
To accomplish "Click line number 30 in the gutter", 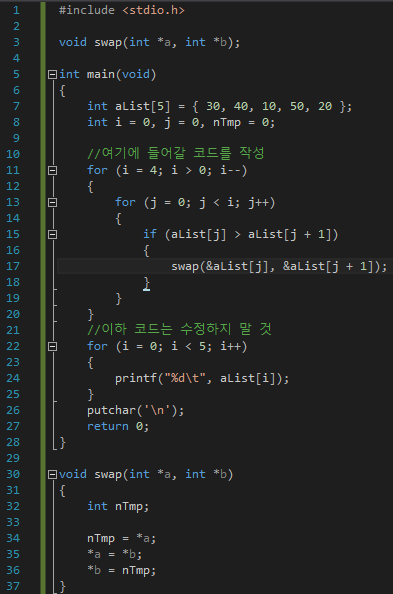I will tap(13, 474).
